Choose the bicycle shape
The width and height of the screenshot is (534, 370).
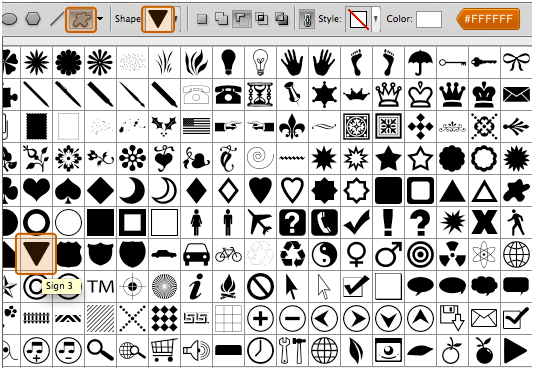pos(228,254)
